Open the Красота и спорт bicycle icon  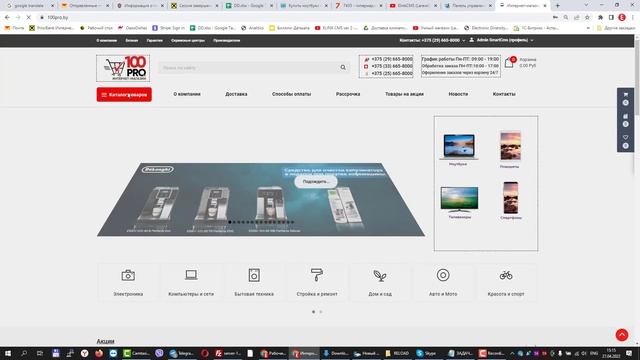pos(506,275)
